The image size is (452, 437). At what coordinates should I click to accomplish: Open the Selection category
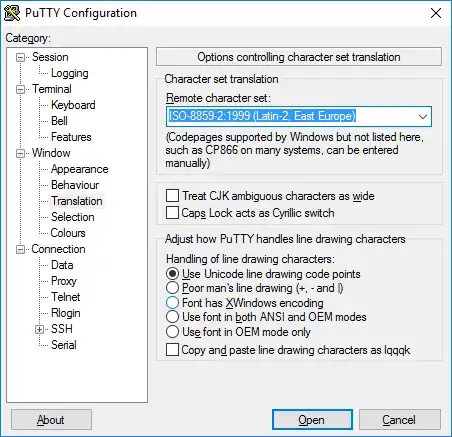73,217
